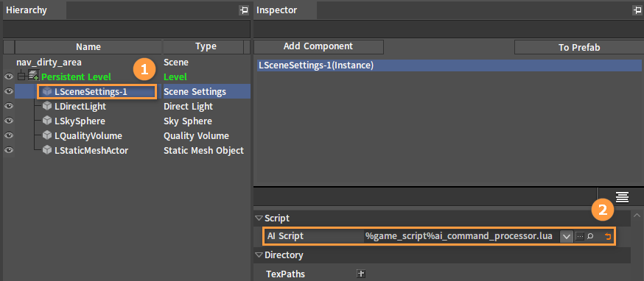
Task: Click the LStaticMeshActor cube icon
Action: 47,151
